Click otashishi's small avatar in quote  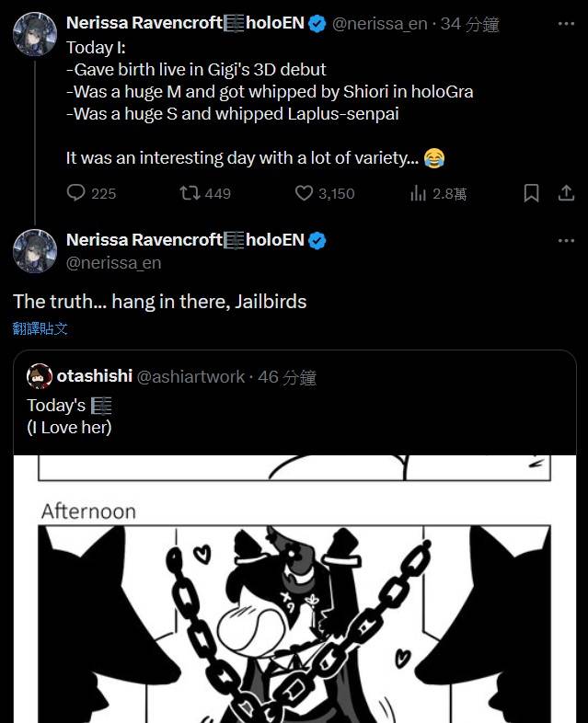coord(40,376)
